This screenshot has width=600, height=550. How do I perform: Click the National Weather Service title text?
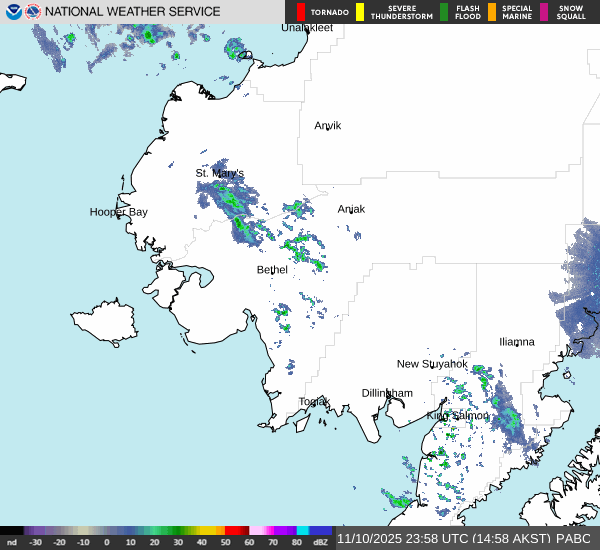pyautogui.click(x=134, y=12)
